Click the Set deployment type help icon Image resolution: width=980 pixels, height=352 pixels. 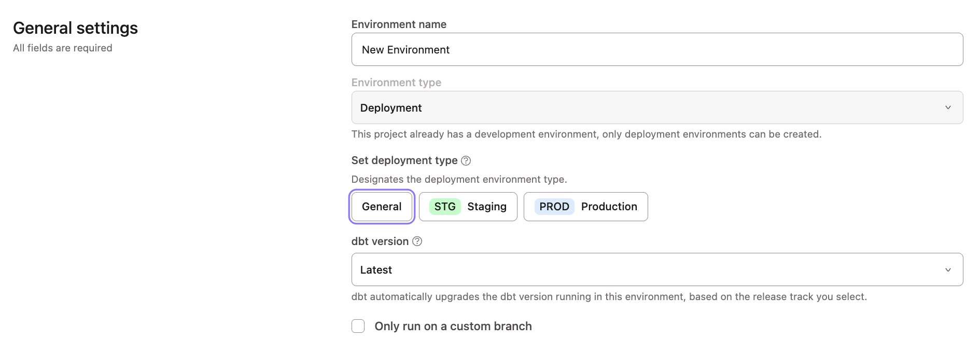(466, 161)
